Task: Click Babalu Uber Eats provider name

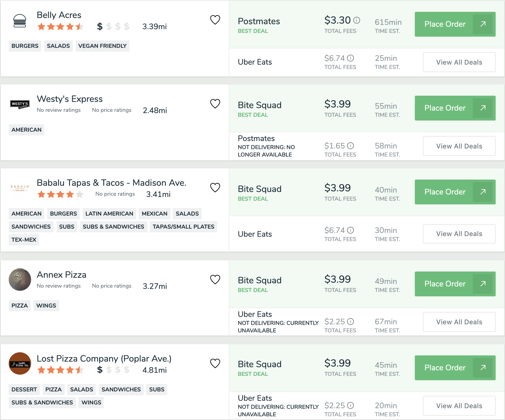Action: point(255,234)
